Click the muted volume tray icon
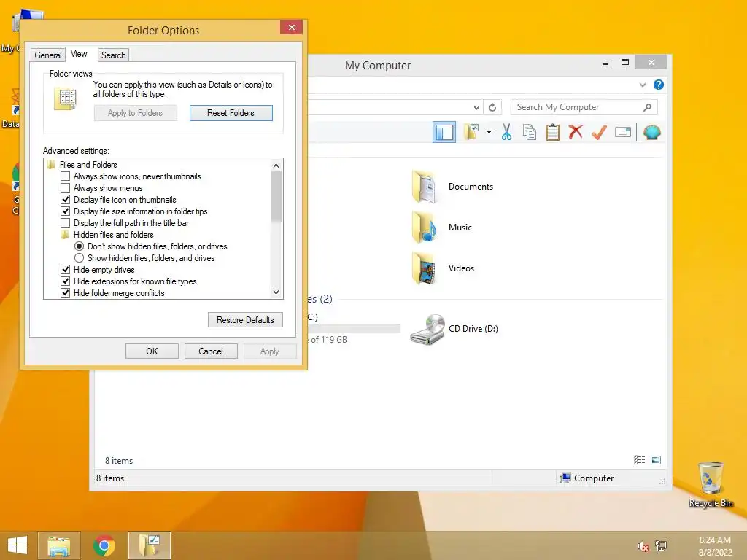The image size is (747, 560). point(643,546)
